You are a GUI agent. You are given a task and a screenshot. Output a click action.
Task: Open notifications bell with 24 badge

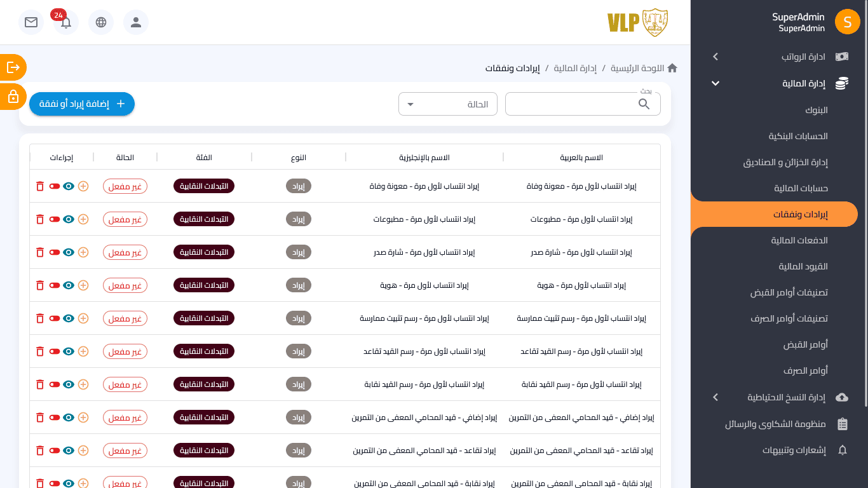(x=65, y=23)
